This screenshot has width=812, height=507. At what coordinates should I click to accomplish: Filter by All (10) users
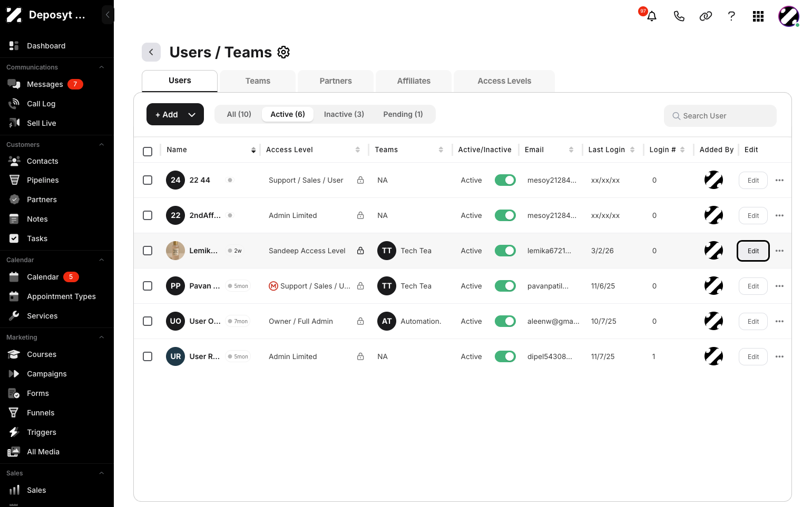click(239, 114)
